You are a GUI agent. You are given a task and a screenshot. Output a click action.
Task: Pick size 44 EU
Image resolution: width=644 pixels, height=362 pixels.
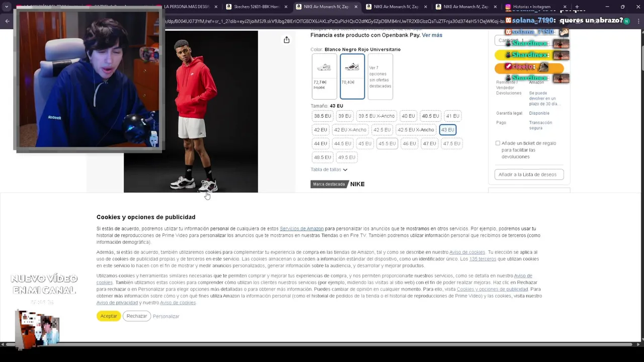[320, 144]
